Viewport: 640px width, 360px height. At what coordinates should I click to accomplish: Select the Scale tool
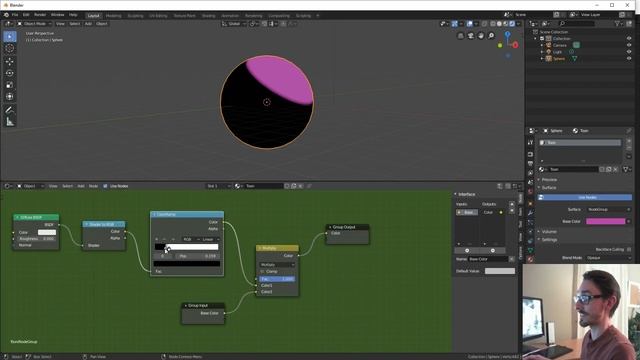pyautogui.click(x=10, y=85)
